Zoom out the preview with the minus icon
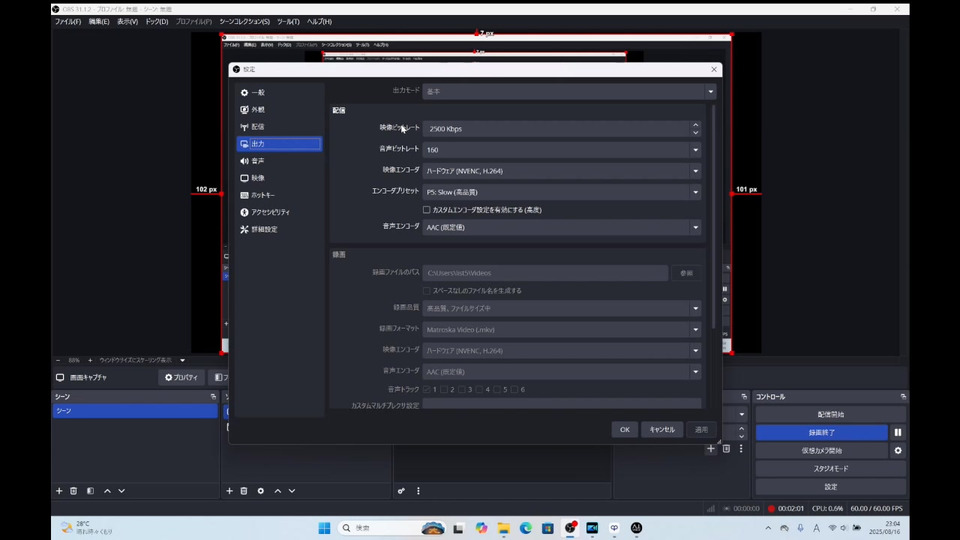This screenshot has height=540, width=960. (x=58, y=360)
